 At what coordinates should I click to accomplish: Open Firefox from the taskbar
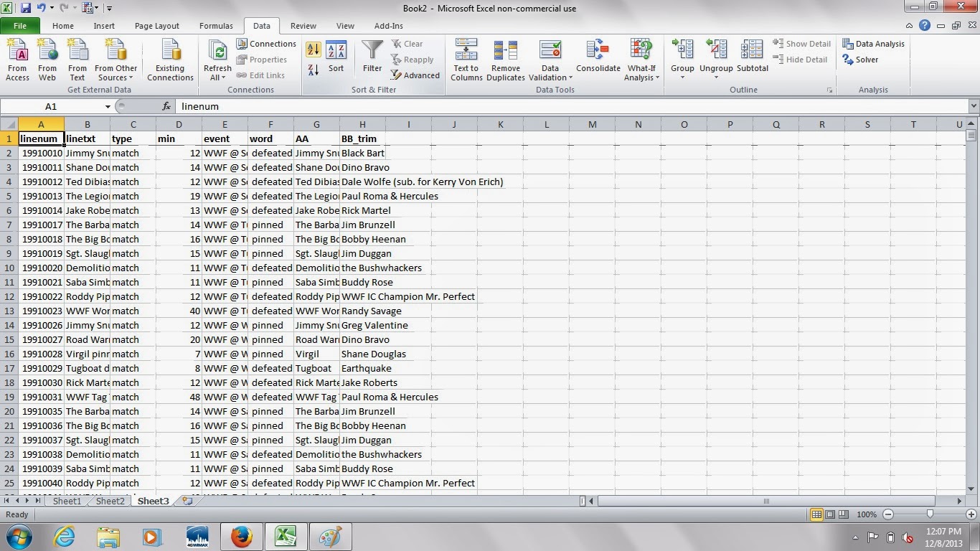click(x=242, y=537)
